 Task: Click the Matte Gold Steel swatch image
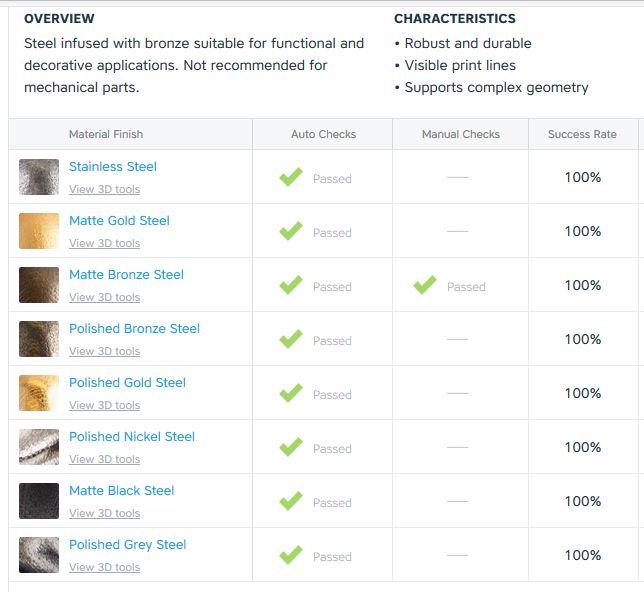(39, 231)
